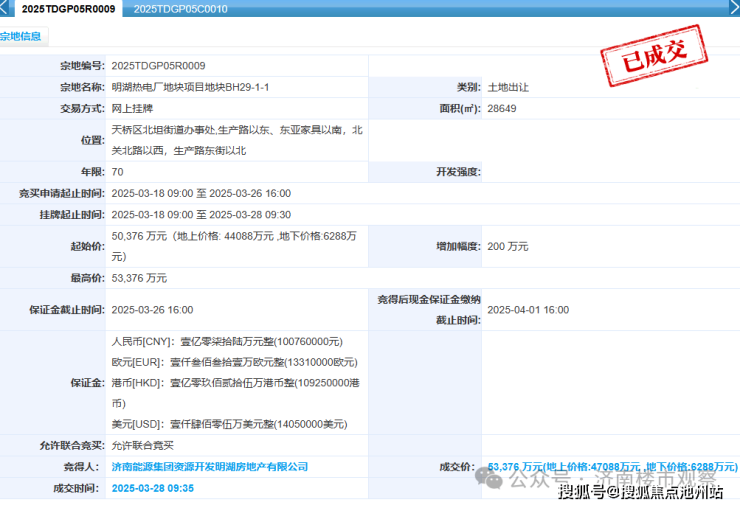This screenshot has width=740, height=508.
Task: Click the 最高价 value 53,376 万元
Action: 139,278
